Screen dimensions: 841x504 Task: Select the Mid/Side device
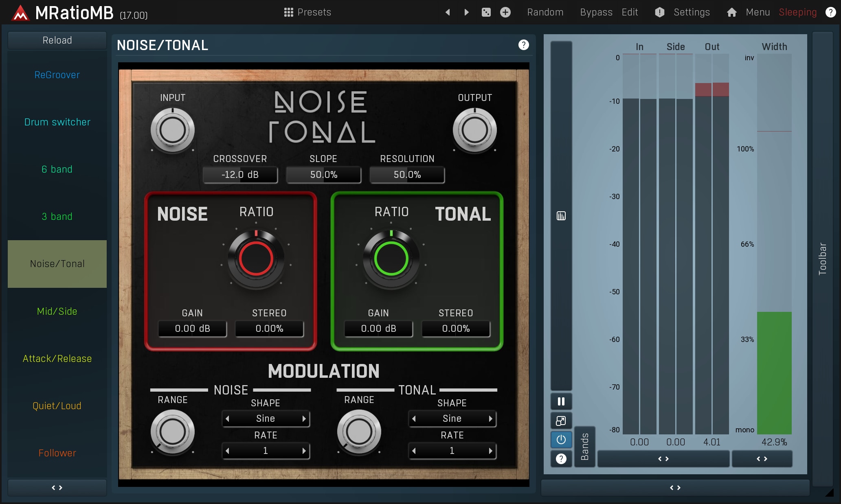57,311
